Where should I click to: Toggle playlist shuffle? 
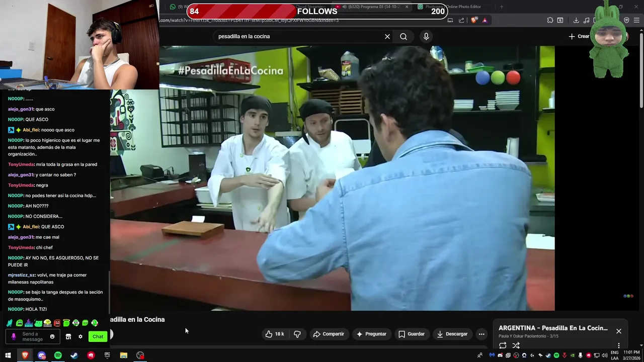pos(516,345)
